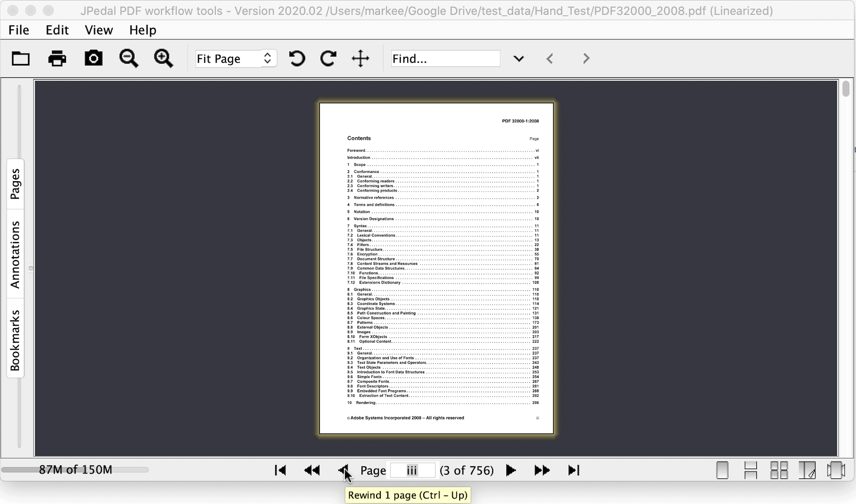Viewport: 856px width, 504px height.
Task: Click the vertical scrollbar thumb
Action: (x=846, y=89)
